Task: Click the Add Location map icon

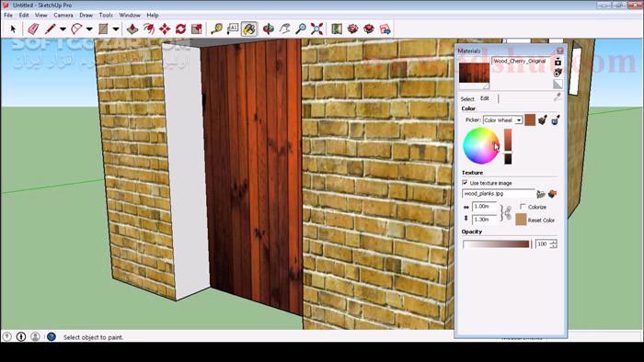Action: [x=337, y=29]
